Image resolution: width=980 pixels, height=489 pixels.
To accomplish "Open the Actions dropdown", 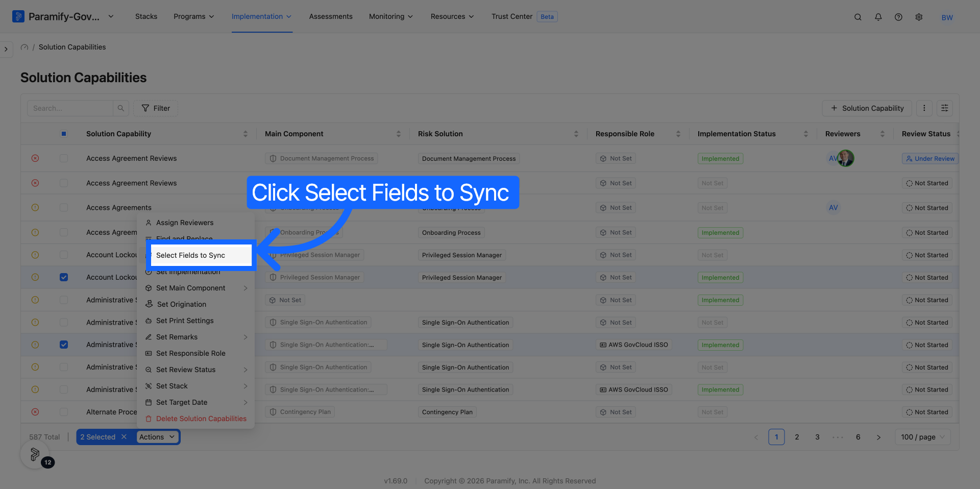I will tap(157, 437).
